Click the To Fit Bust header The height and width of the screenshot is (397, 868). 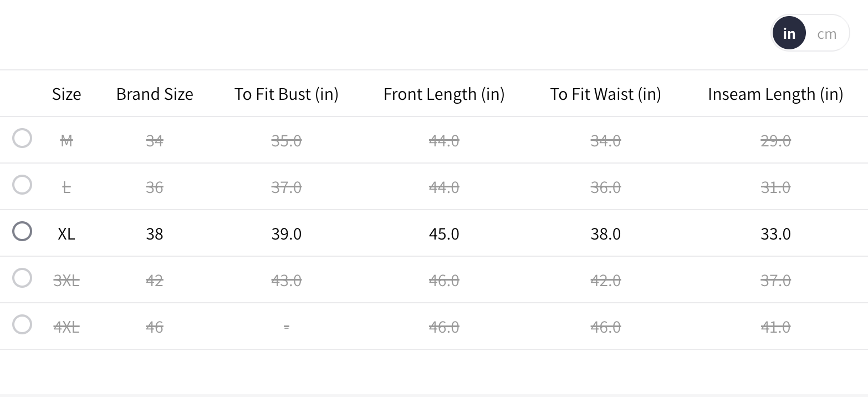286,94
